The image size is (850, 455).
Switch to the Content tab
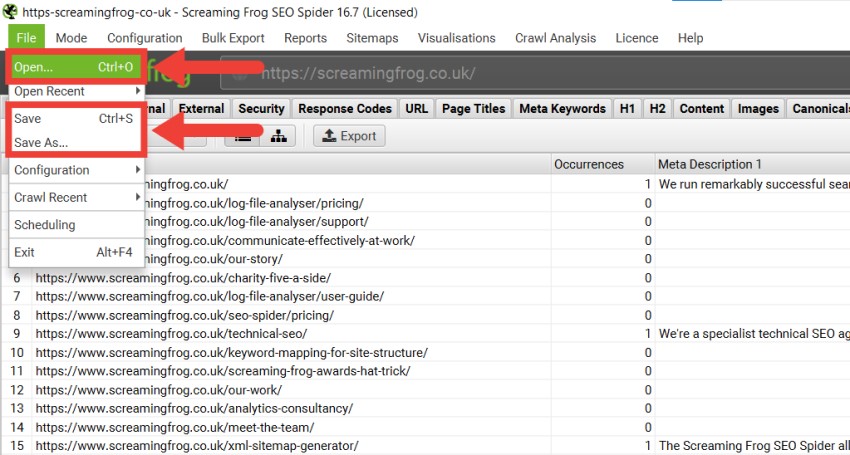(702, 108)
